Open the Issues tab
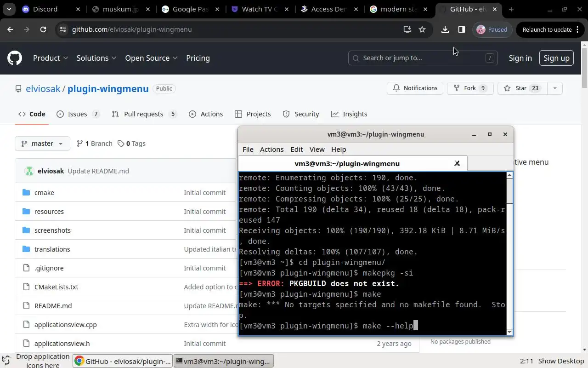 pyautogui.click(x=78, y=114)
